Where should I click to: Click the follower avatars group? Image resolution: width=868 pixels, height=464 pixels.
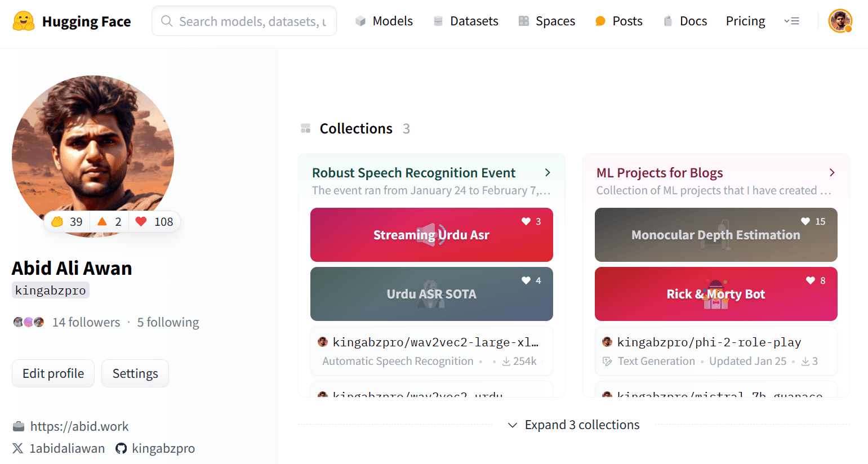(29, 322)
